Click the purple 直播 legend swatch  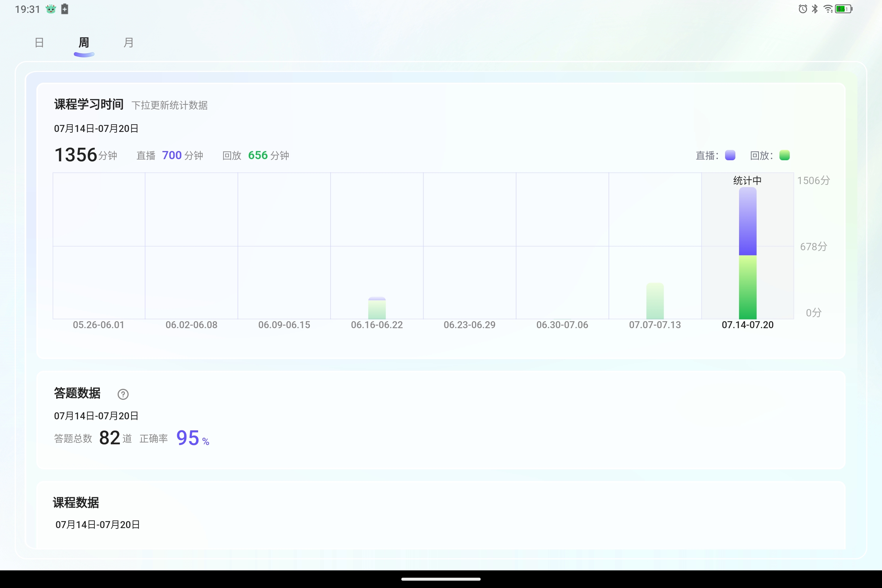[730, 155]
